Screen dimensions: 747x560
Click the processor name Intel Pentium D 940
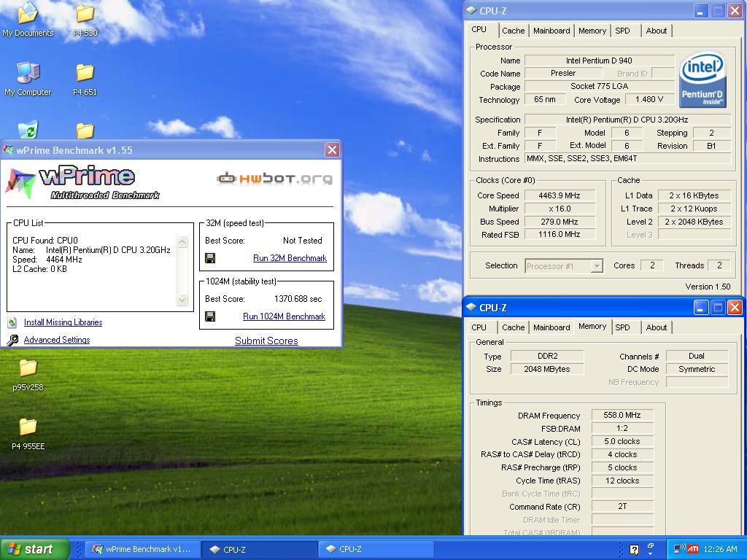[599, 61]
